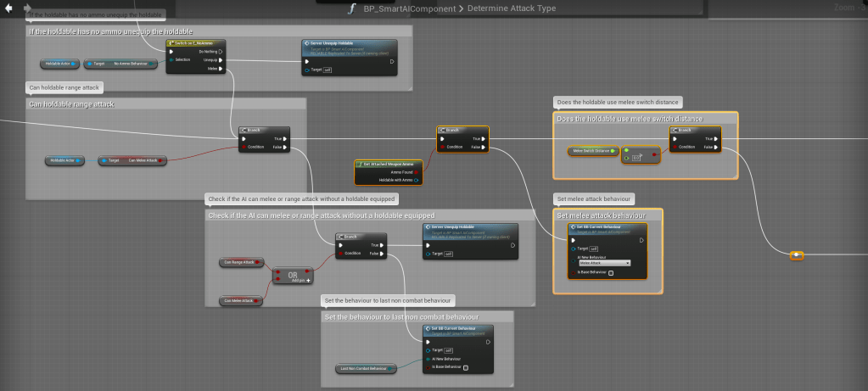Select the Melee Switch Distance variable node
Screen dimensions: 868x391
591,151
